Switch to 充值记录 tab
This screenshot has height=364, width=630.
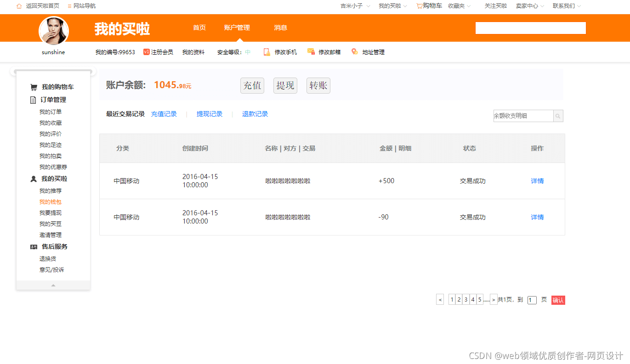pyautogui.click(x=164, y=114)
